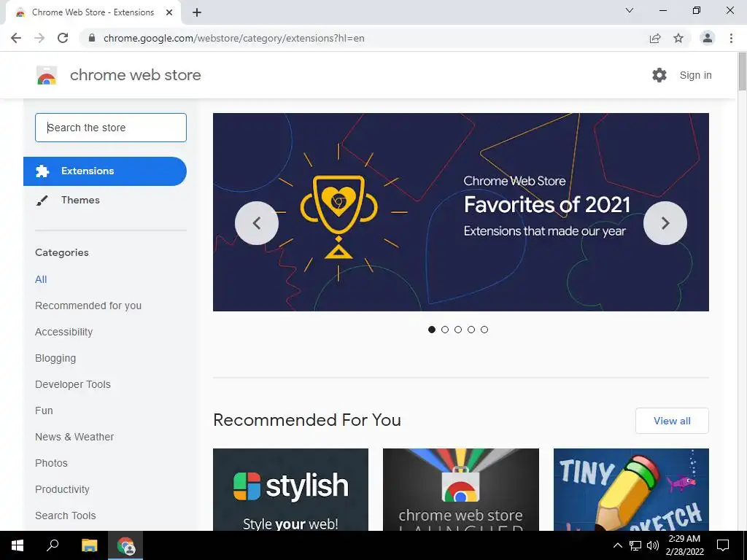Choose the News & Weather category

point(74,437)
